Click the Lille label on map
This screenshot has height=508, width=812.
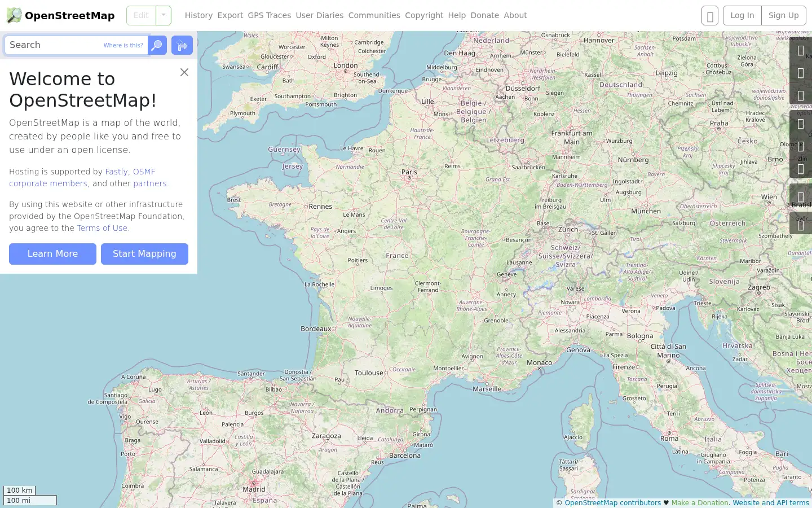click(x=428, y=102)
